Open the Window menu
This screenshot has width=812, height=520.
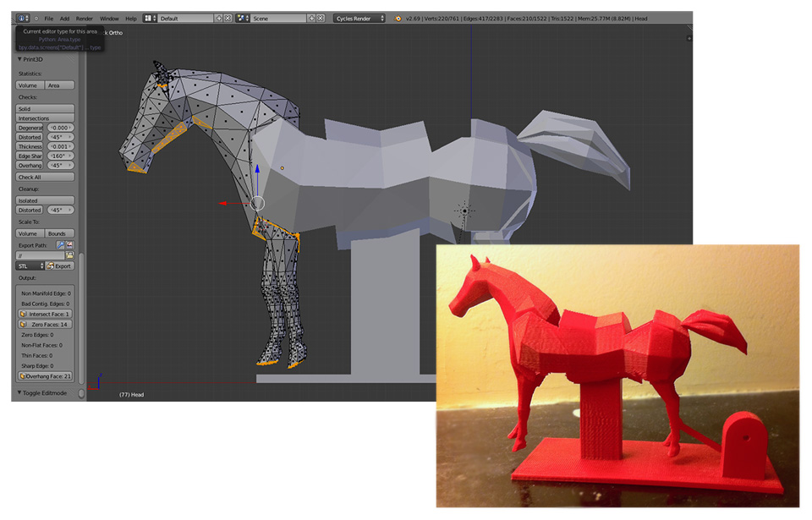point(109,19)
